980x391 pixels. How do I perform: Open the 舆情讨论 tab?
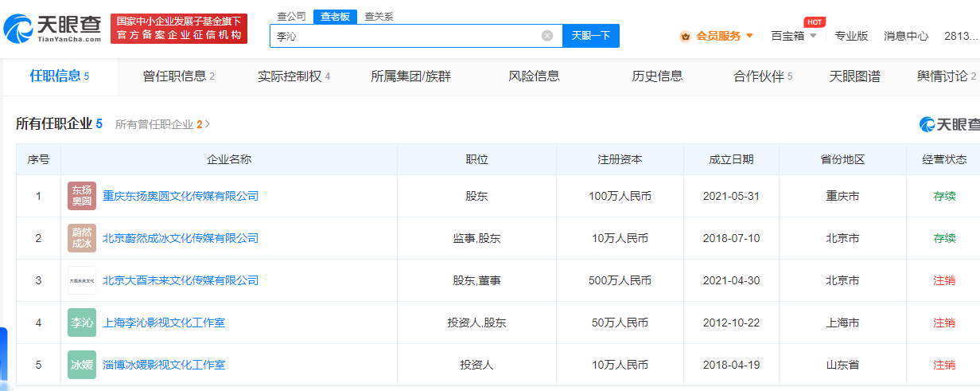(947, 76)
